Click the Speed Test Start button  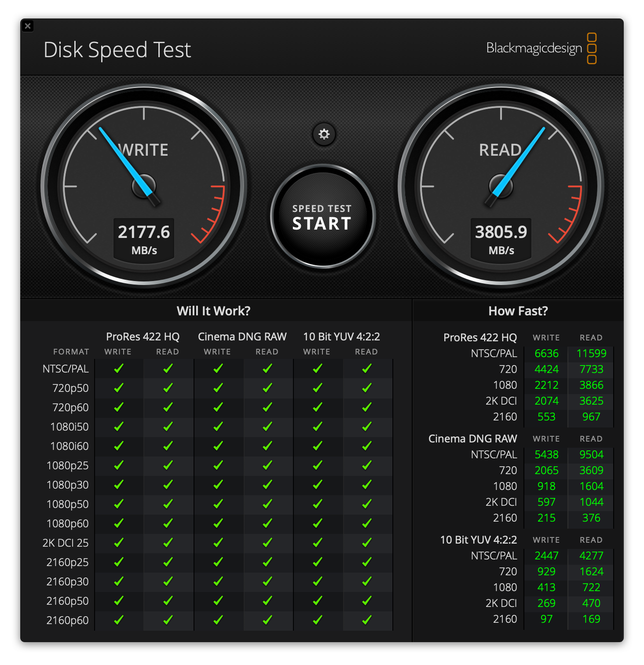coord(323,216)
